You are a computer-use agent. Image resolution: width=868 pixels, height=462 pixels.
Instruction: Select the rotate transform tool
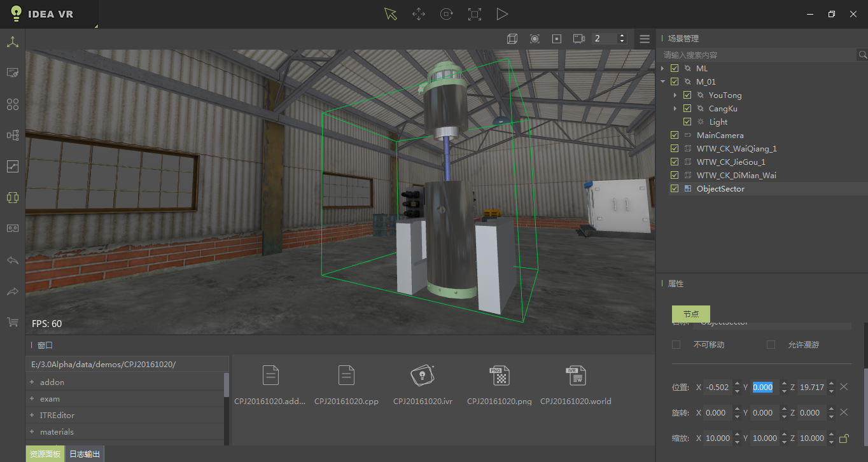(446, 13)
